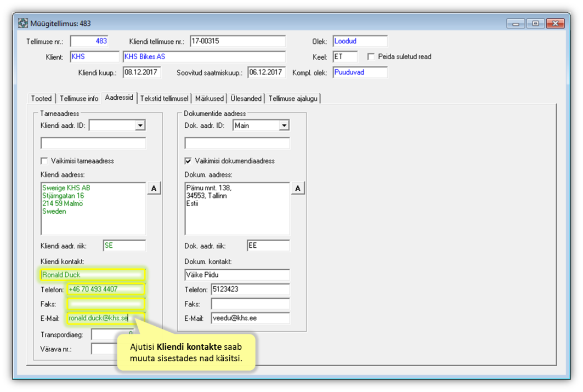Select the Aadressid tab
This screenshot has height=392, width=583.
pyautogui.click(x=119, y=98)
